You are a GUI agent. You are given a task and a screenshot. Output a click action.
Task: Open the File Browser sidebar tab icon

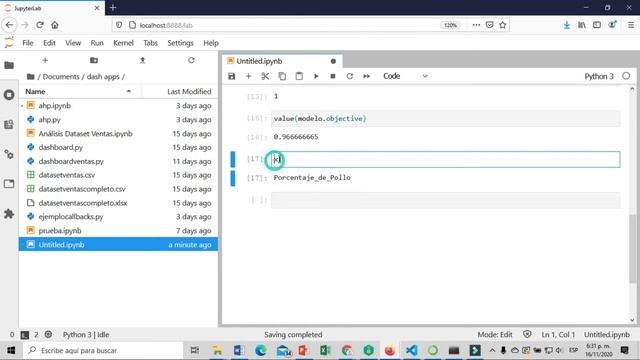pos(9,65)
